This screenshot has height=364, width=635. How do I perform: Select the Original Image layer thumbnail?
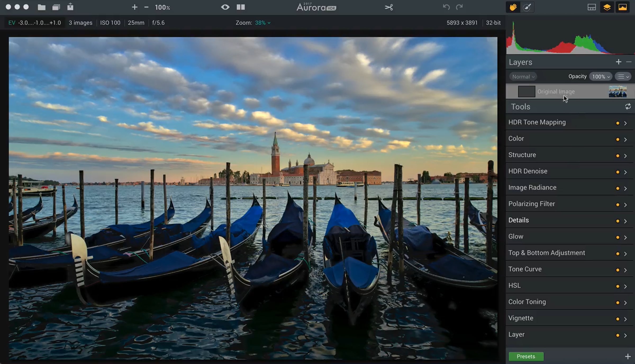pos(618,92)
